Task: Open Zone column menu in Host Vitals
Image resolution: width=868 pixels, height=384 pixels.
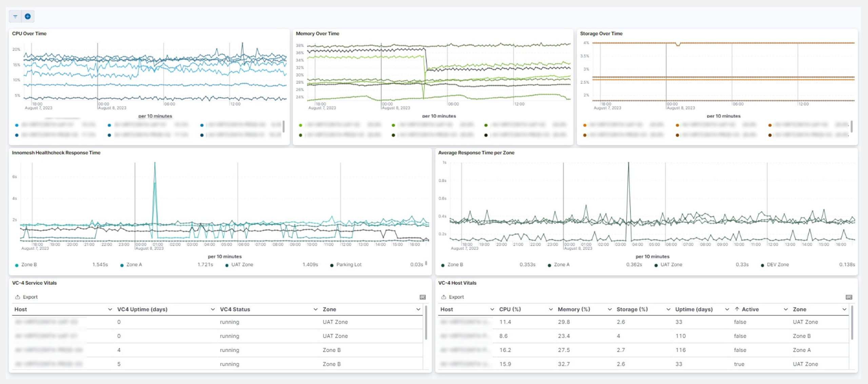Action: 844,309
